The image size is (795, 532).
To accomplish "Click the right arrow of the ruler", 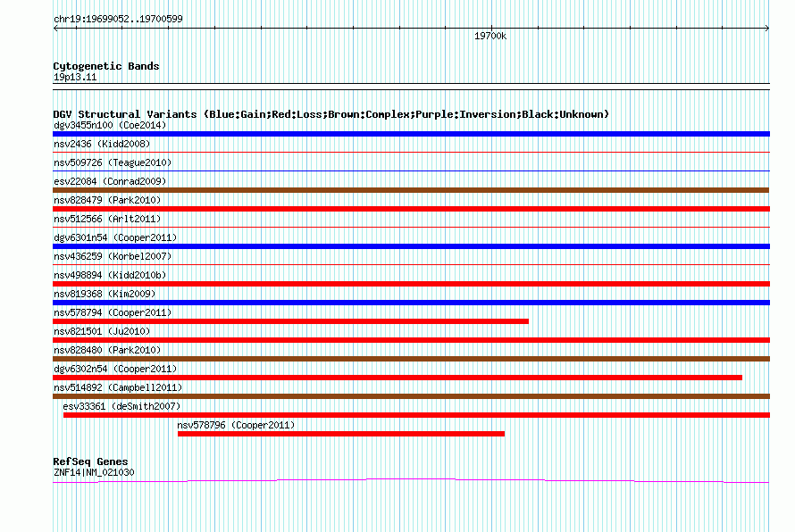I will [767, 29].
